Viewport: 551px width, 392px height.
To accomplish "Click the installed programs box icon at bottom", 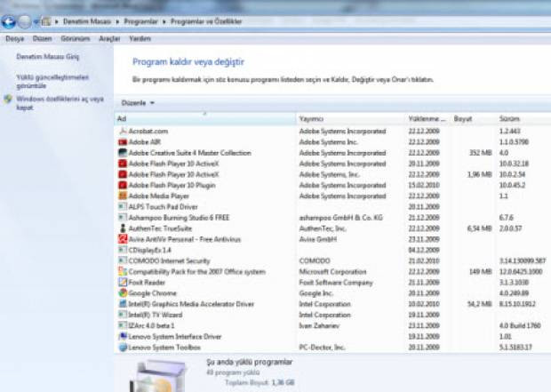I will coord(159,375).
